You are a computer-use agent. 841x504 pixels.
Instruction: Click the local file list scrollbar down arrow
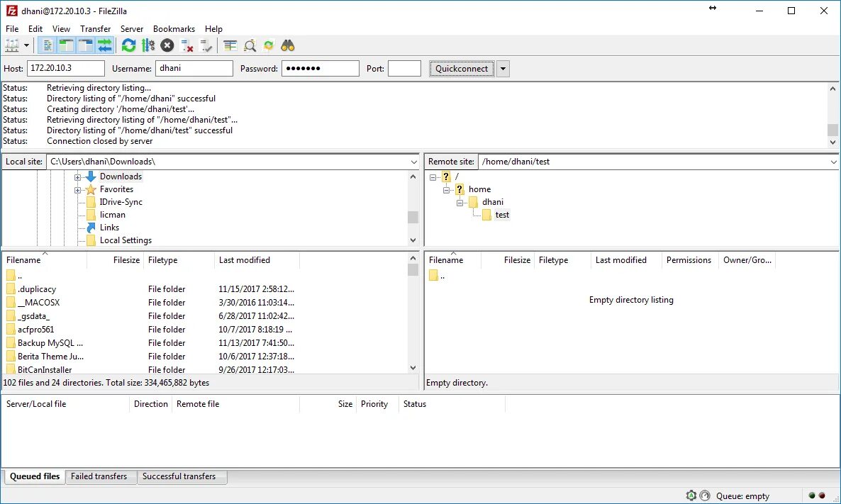click(x=413, y=368)
